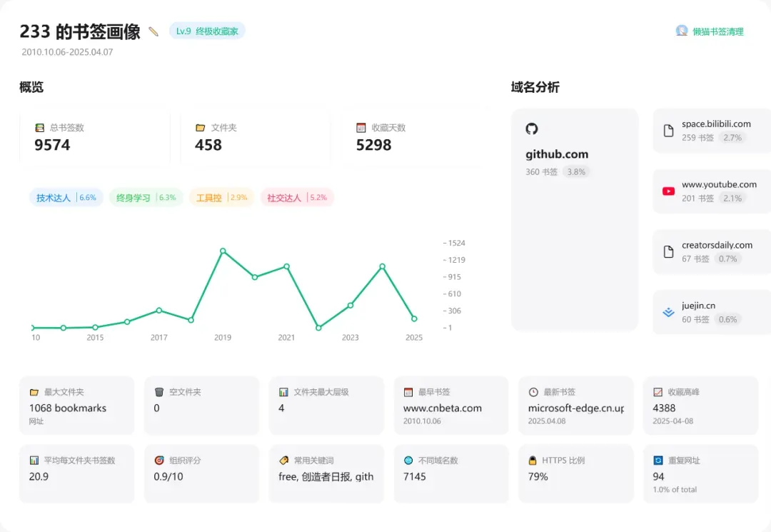
Task: Click the 组织评分 target icon
Action: [x=158, y=461]
